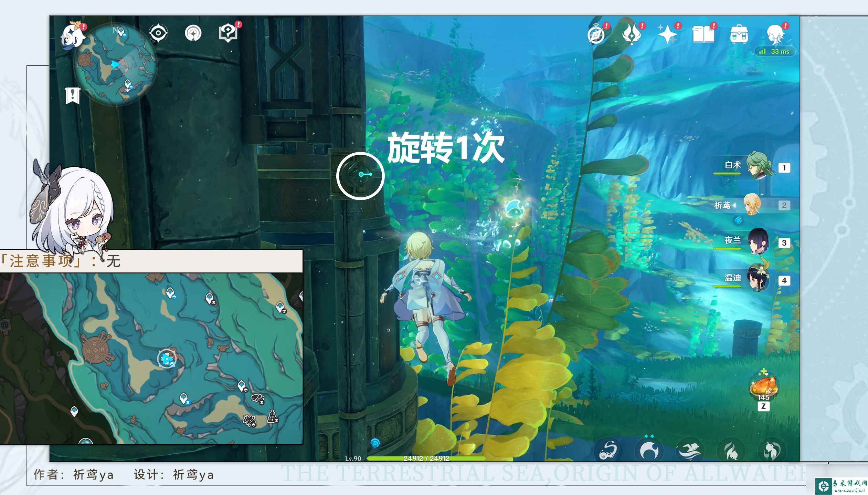Click the waypoint on the sandy coast strip
This screenshot has height=495, width=868.
pos(281,307)
